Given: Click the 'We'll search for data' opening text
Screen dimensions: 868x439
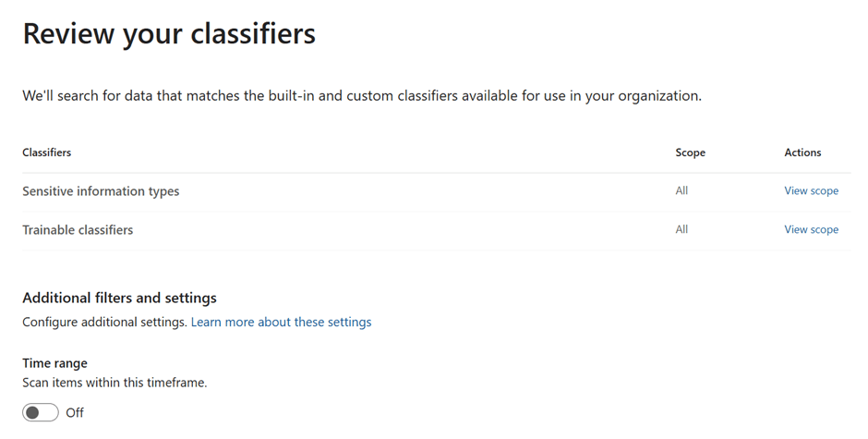Looking at the screenshot, I should point(86,95).
